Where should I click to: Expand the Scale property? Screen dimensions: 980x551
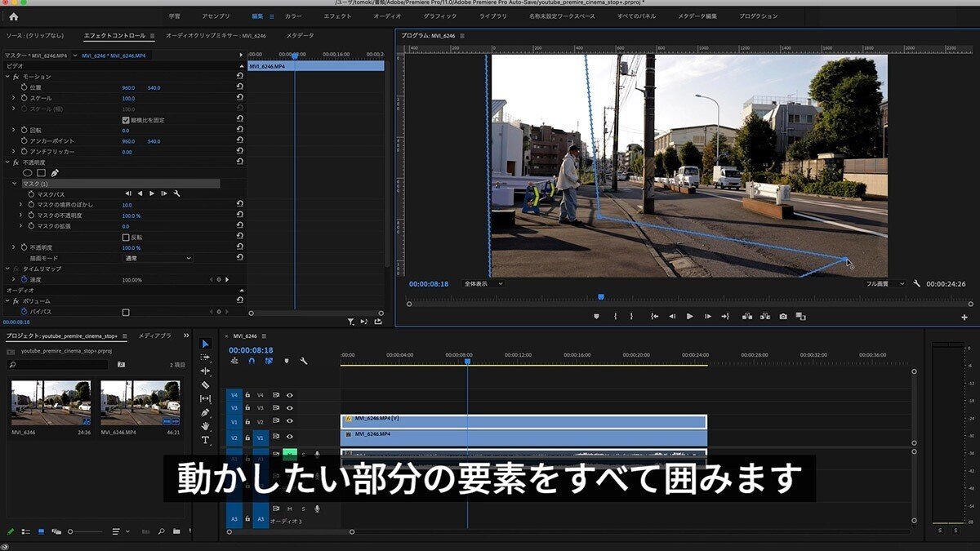tap(14, 98)
